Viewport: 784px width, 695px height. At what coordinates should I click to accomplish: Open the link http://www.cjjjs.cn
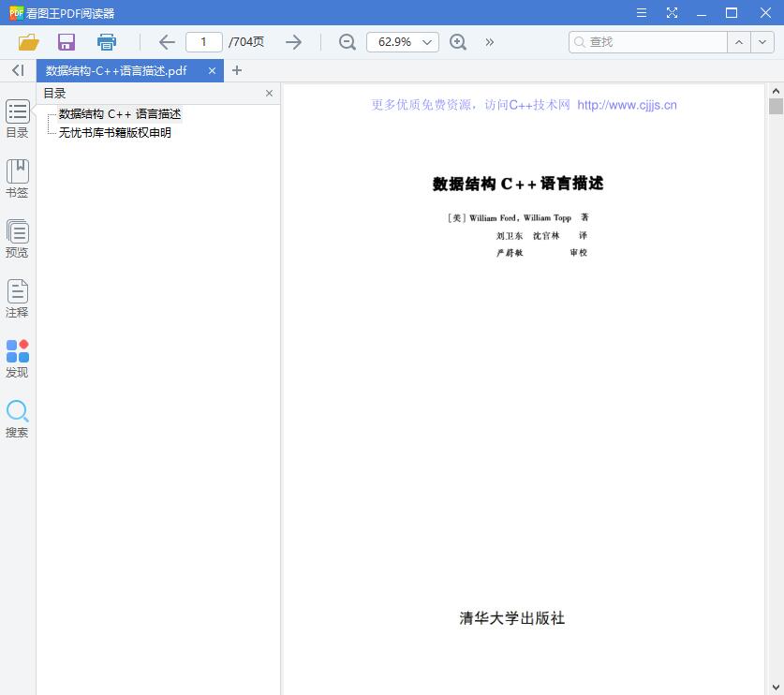point(627,105)
